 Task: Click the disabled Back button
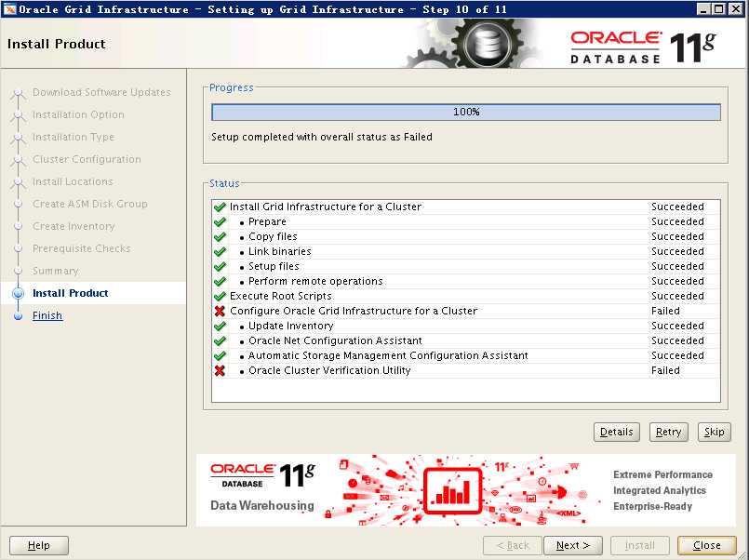pyautogui.click(x=513, y=545)
